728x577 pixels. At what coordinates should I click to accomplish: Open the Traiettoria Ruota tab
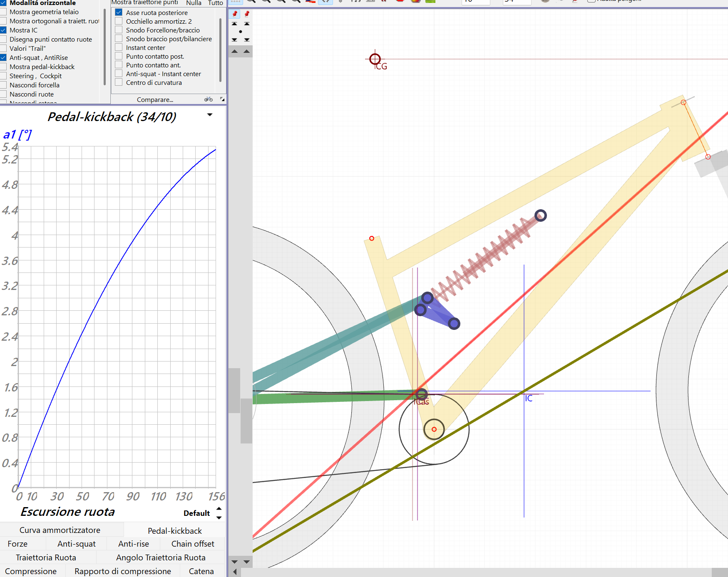tap(46, 557)
